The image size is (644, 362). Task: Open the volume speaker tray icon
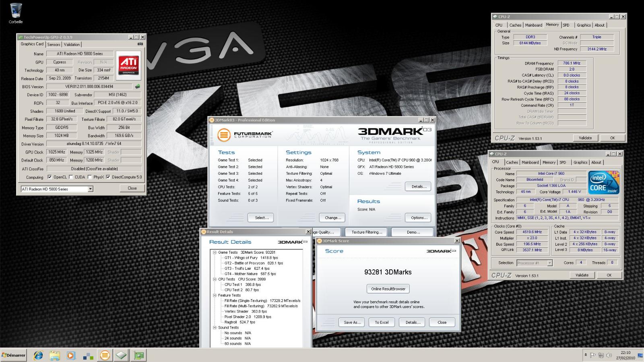click(609, 355)
